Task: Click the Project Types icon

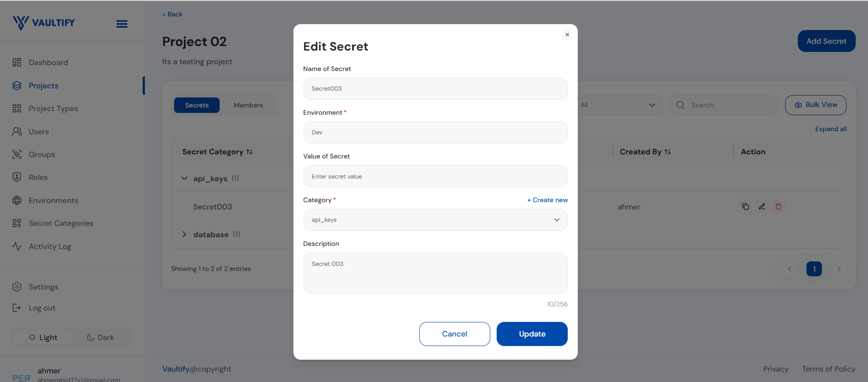Action: point(17,108)
